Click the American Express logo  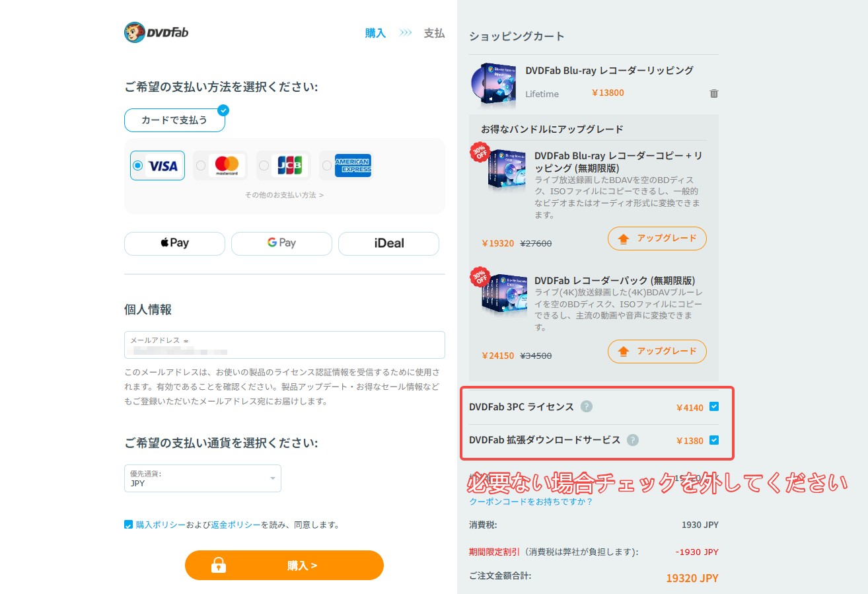click(x=353, y=166)
